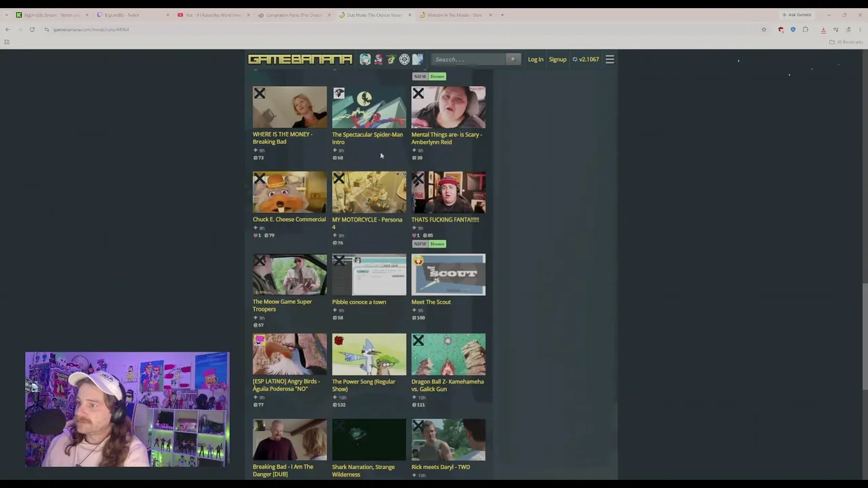Close the YouTube Nas tab
The image size is (868, 488).
[248, 15]
